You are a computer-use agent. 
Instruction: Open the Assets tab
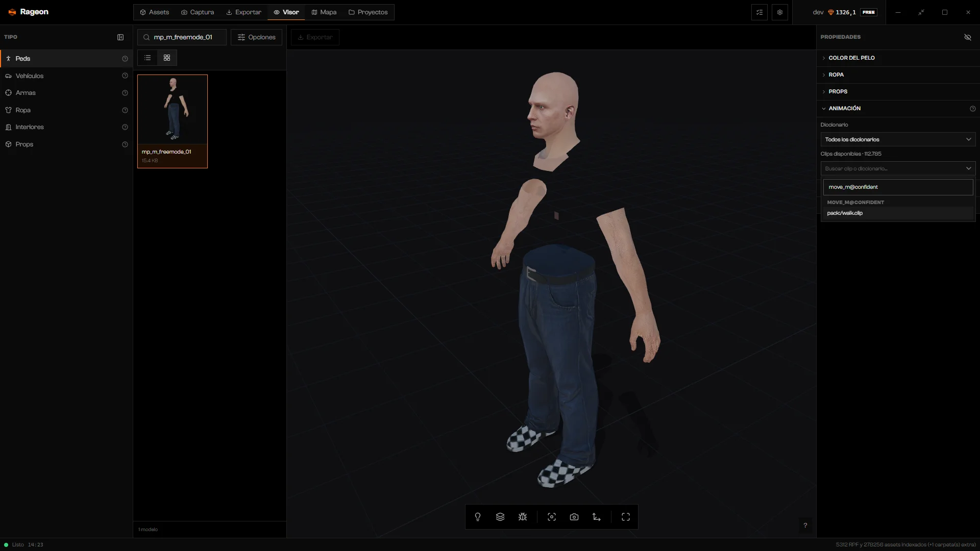coord(154,12)
